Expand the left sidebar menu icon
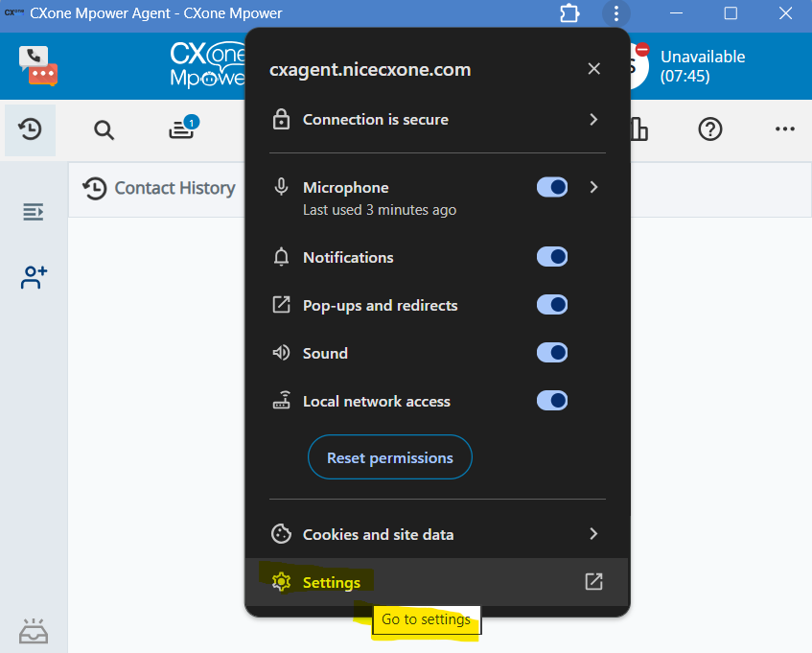The image size is (812, 653). click(x=34, y=211)
